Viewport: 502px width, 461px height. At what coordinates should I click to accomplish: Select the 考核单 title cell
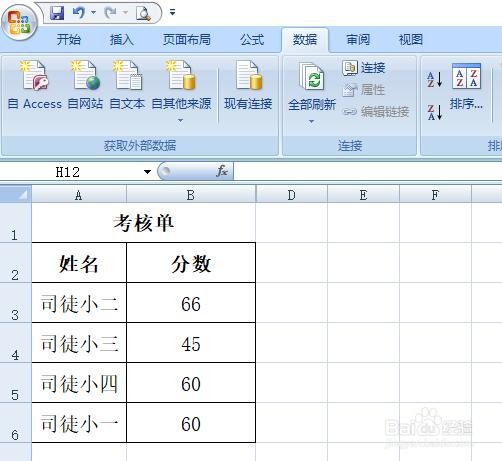(144, 223)
